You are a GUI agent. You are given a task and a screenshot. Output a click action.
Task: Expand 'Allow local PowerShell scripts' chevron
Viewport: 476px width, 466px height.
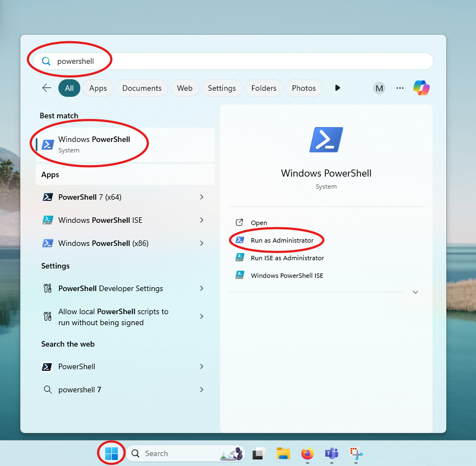(x=201, y=316)
